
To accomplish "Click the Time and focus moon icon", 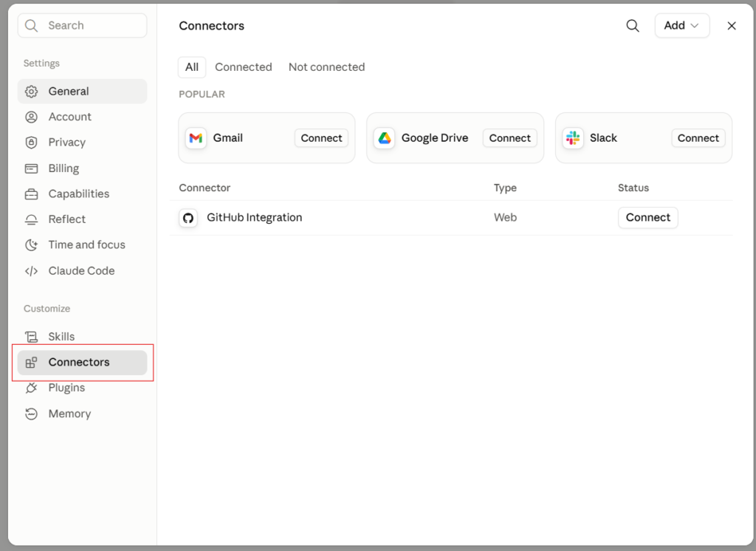I will coord(31,245).
